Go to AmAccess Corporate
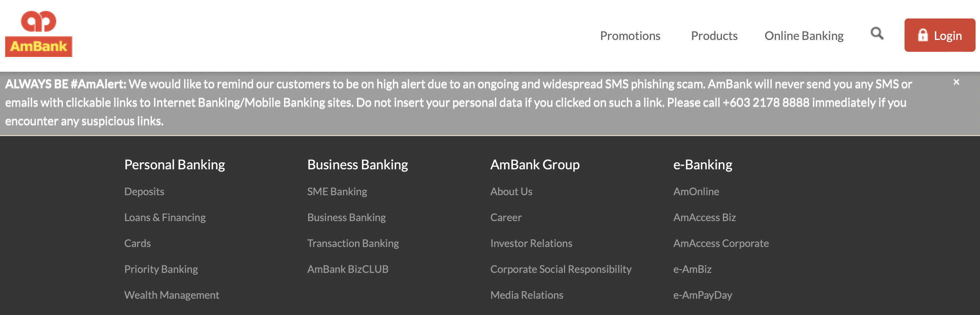The height and width of the screenshot is (315, 980). [x=721, y=243]
